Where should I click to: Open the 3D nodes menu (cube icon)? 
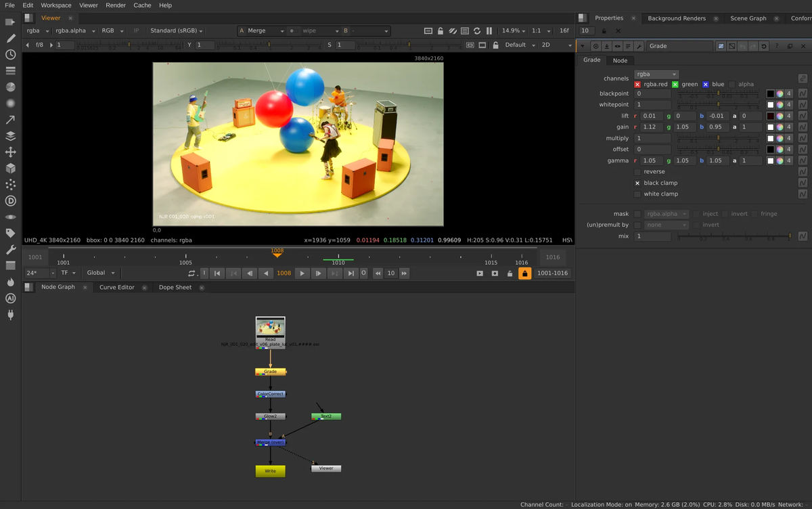click(10, 169)
